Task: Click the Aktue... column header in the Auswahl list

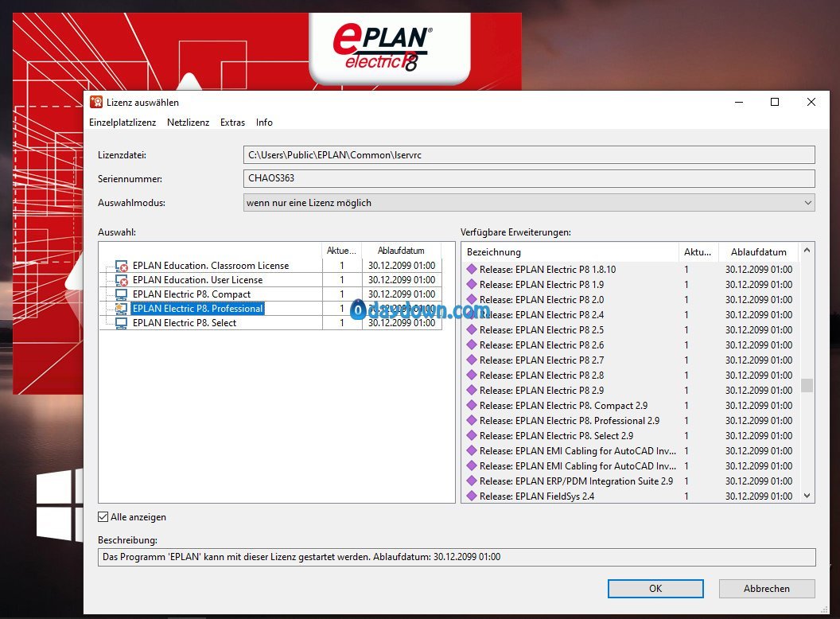Action: coord(341,251)
